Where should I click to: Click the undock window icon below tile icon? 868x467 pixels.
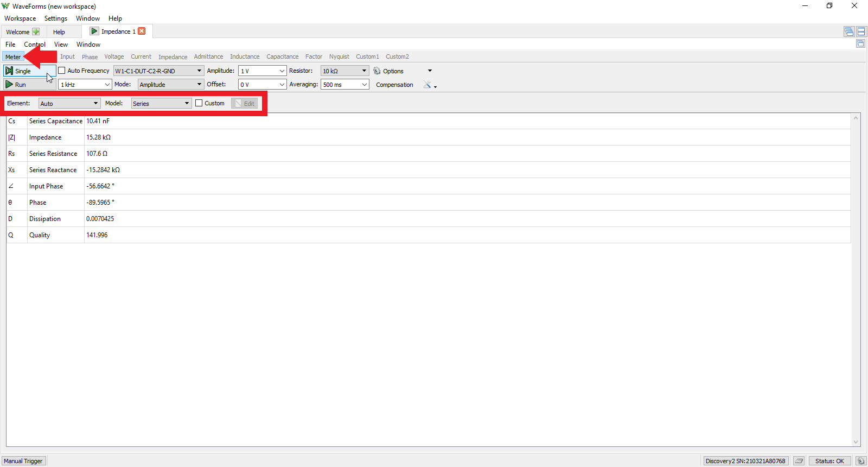[x=860, y=43]
